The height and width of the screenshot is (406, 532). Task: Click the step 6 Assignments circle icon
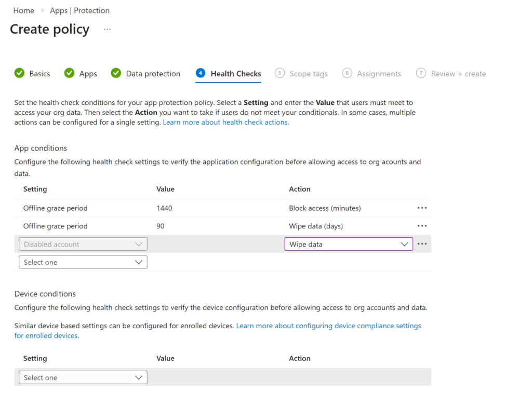(x=347, y=73)
